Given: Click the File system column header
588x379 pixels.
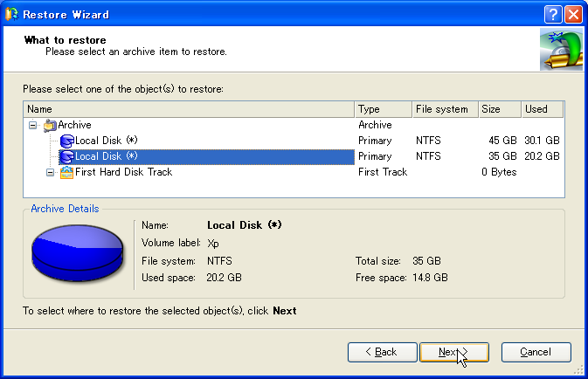Looking at the screenshot, I should 445,109.
